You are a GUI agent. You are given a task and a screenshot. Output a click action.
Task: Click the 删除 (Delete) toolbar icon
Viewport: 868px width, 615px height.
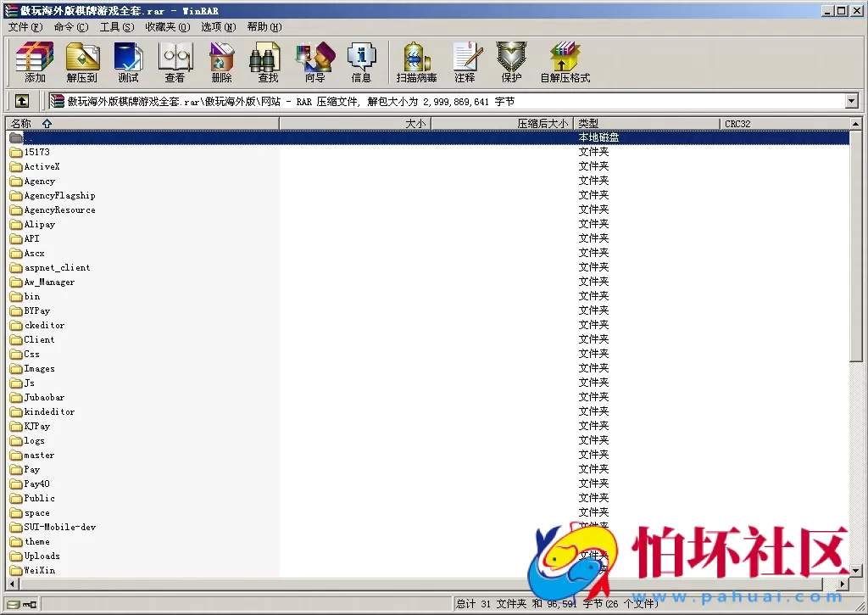[x=221, y=62]
